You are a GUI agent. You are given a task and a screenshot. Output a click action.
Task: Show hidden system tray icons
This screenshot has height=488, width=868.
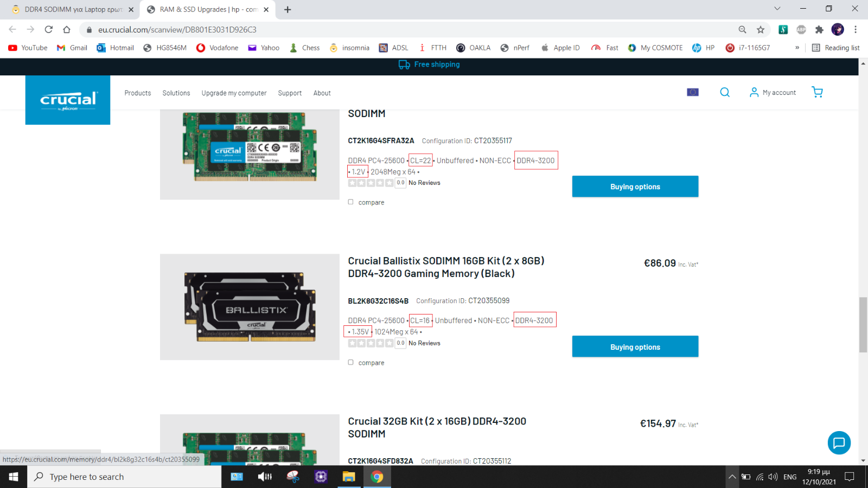[732, 477]
